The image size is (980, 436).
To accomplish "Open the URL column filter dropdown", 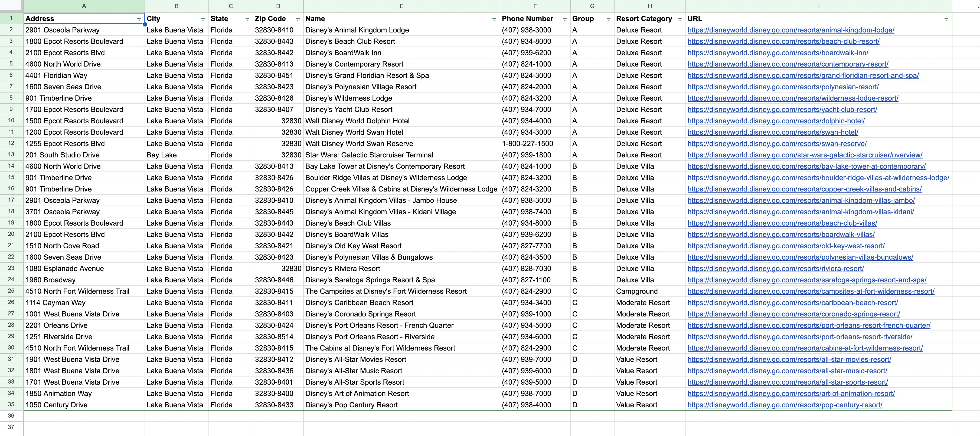I will [946, 19].
